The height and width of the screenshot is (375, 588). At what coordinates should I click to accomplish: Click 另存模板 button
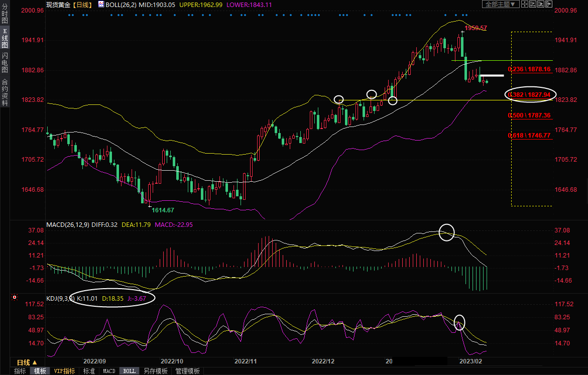tap(155, 371)
